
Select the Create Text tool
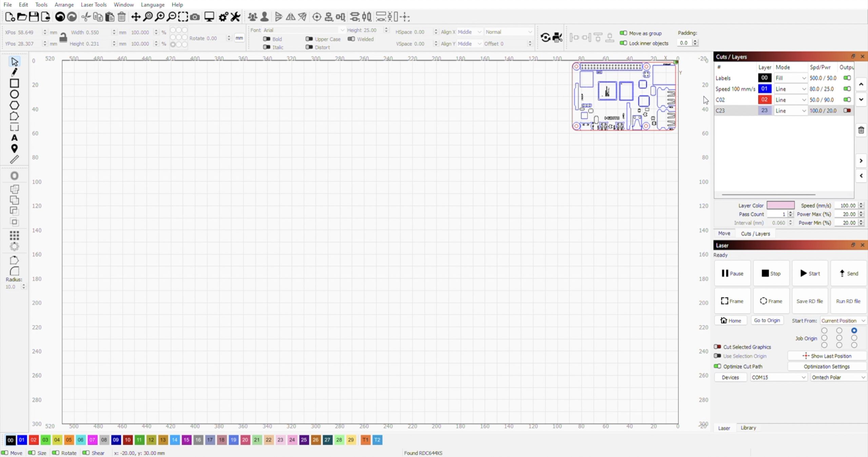pyautogui.click(x=14, y=138)
